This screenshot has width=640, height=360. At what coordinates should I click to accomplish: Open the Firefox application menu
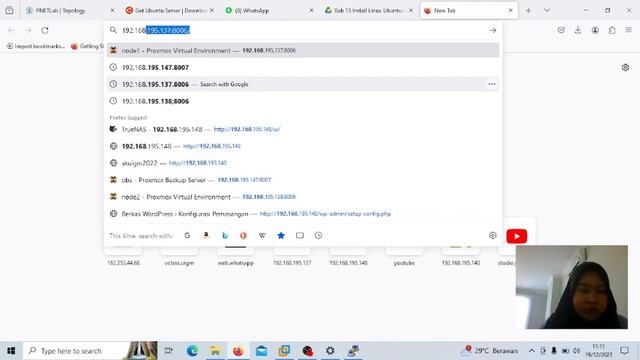pyautogui.click(x=629, y=30)
